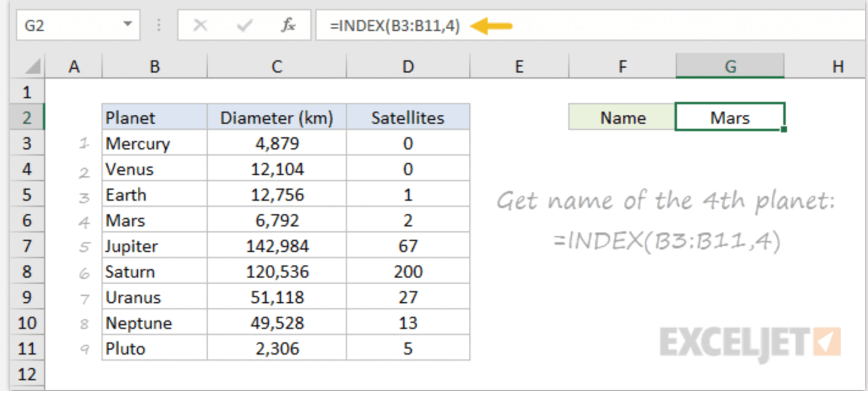Select column G header
The width and height of the screenshot is (868, 394).
(730, 67)
